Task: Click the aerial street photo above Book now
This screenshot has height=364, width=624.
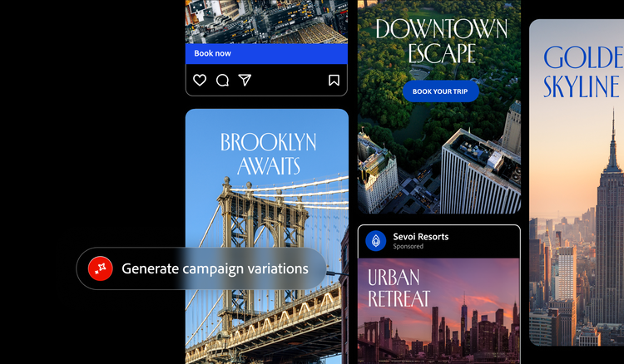Action: point(266,21)
